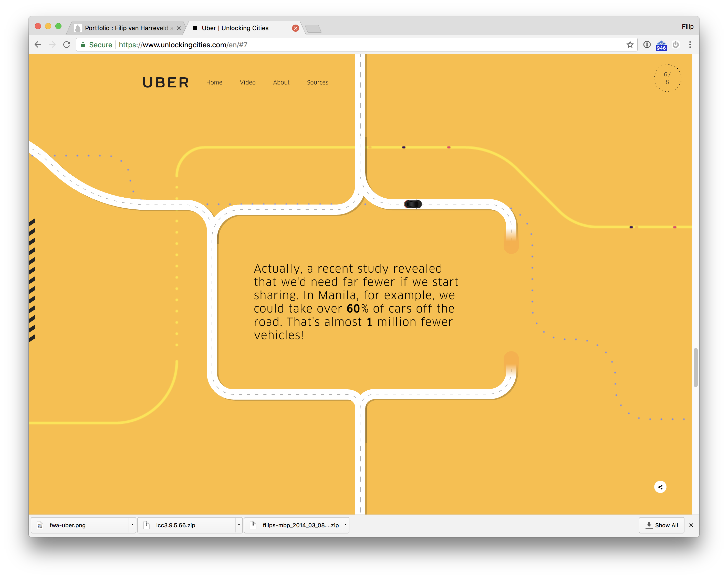Screen dimensions: 728x578
Task: Click the page info icon next to bookmarks star
Action: 647,45
